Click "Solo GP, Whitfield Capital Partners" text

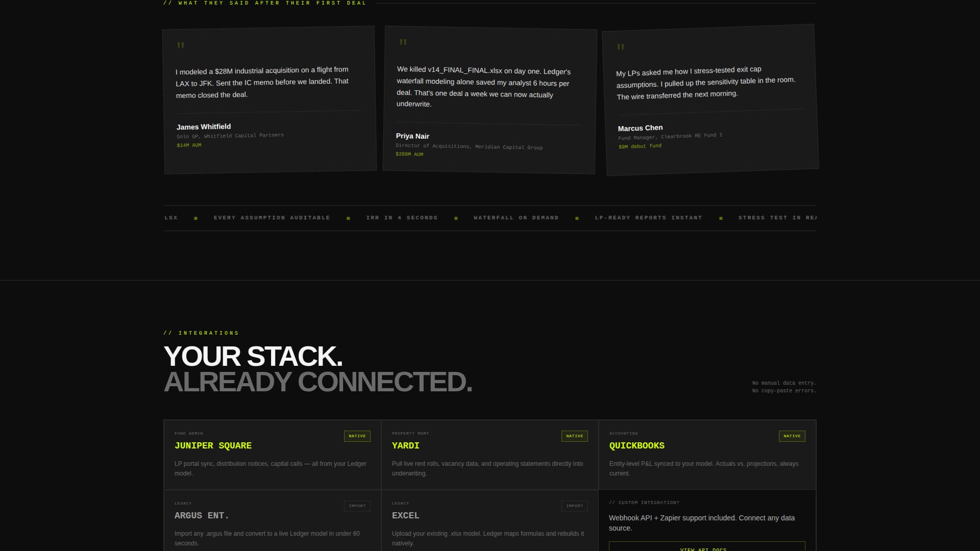230,136
